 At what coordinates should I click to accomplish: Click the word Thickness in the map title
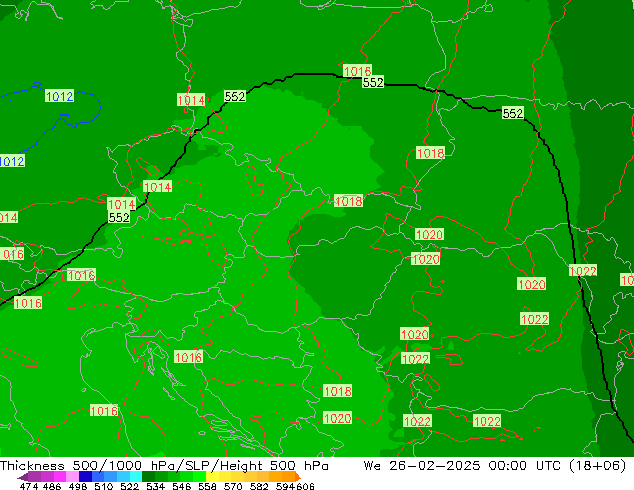pyautogui.click(x=32, y=466)
